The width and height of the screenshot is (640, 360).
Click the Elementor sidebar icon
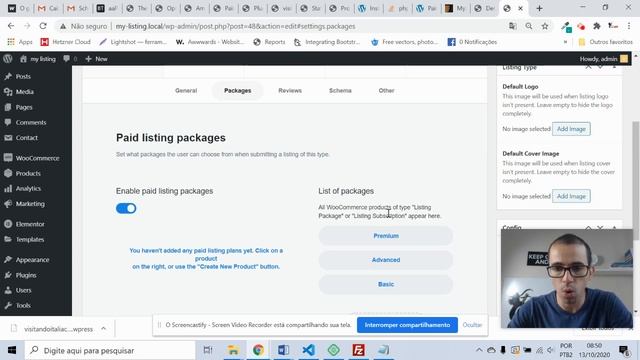[x=8, y=224]
